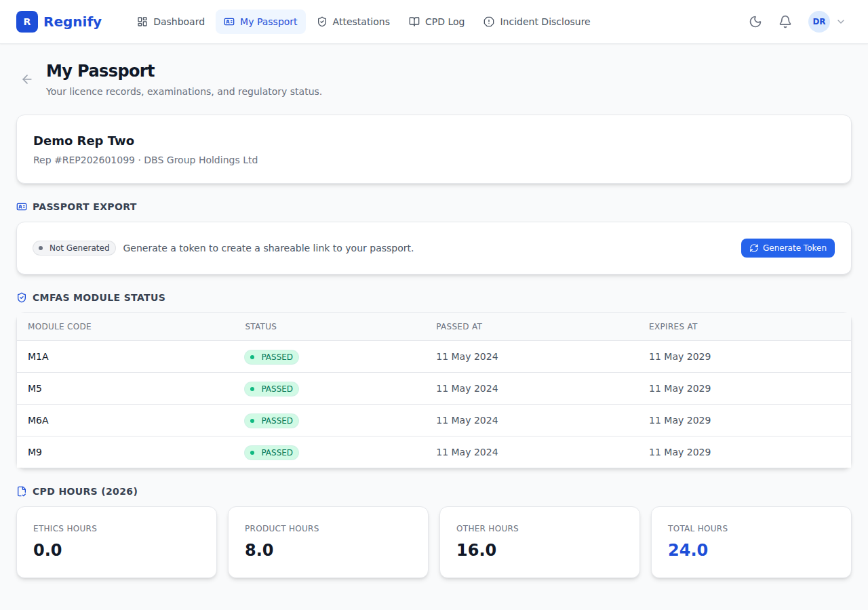868x610 pixels.
Task: Open the Dashboard tab
Action: tap(171, 22)
